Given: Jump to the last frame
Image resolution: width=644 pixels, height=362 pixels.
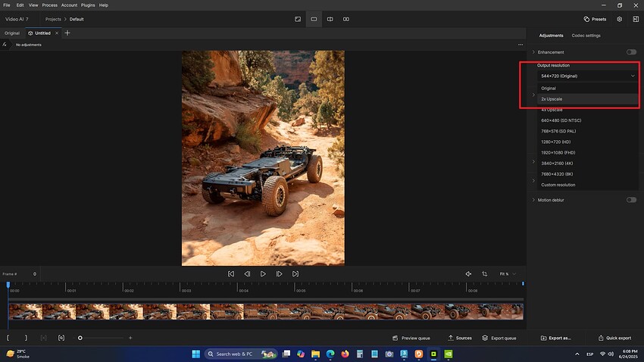Looking at the screenshot, I should pos(295,273).
